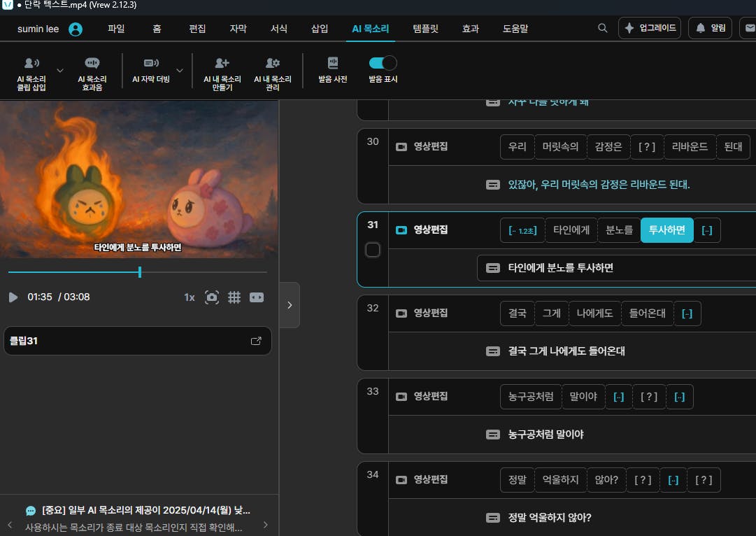The image size is (756, 536).
Task: Switch to the 템플릿 tab
Action: tap(425, 29)
